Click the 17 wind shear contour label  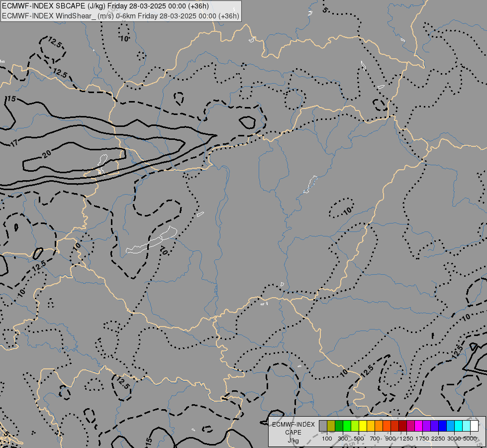click(x=14, y=143)
